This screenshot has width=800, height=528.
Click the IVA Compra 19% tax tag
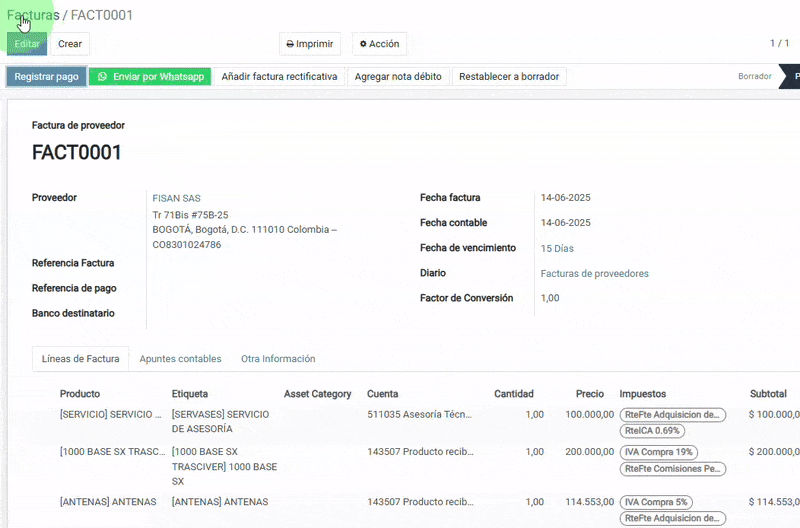click(660, 452)
